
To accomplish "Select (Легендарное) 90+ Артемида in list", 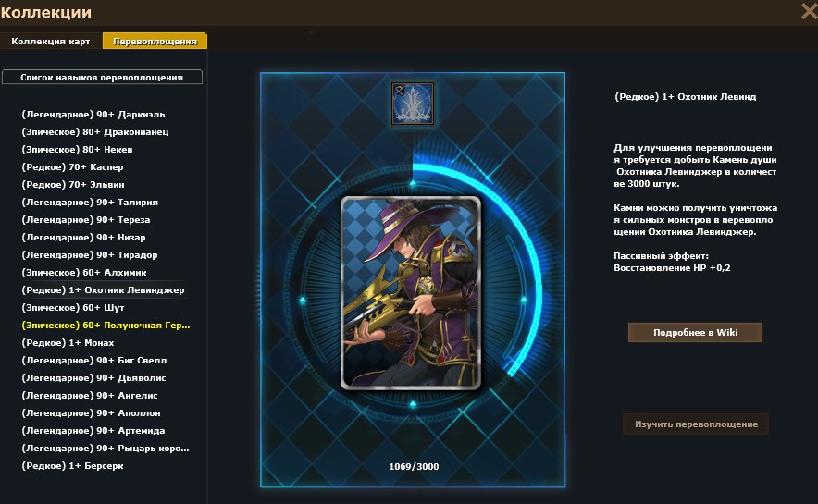I will click(93, 431).
